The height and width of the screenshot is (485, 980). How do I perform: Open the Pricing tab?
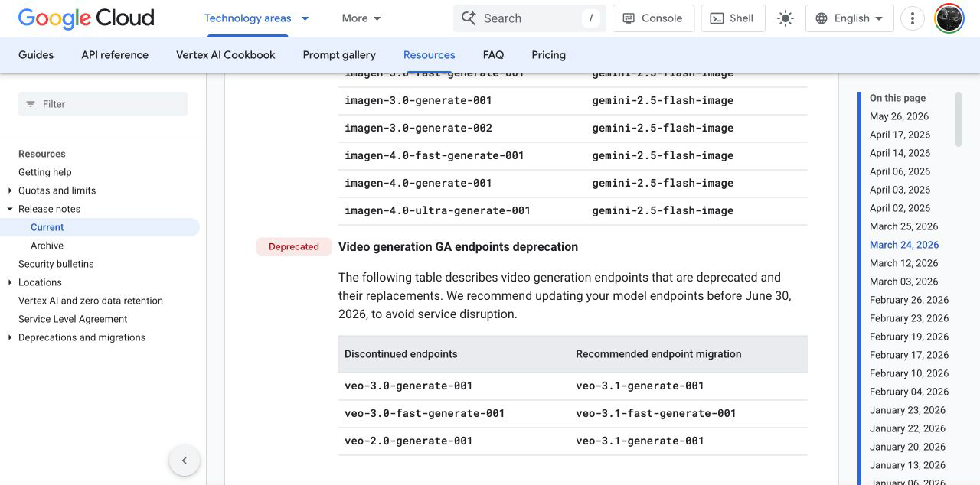[549, 55]
